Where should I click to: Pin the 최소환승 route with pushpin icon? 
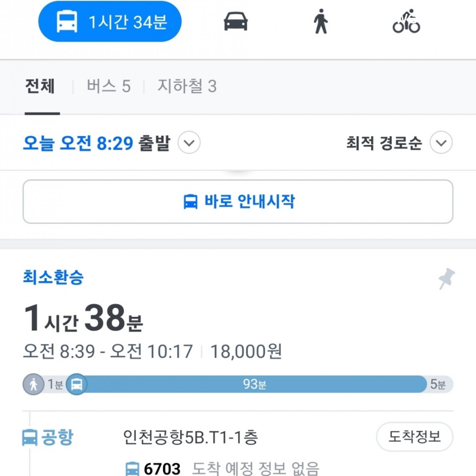(446, 279)
